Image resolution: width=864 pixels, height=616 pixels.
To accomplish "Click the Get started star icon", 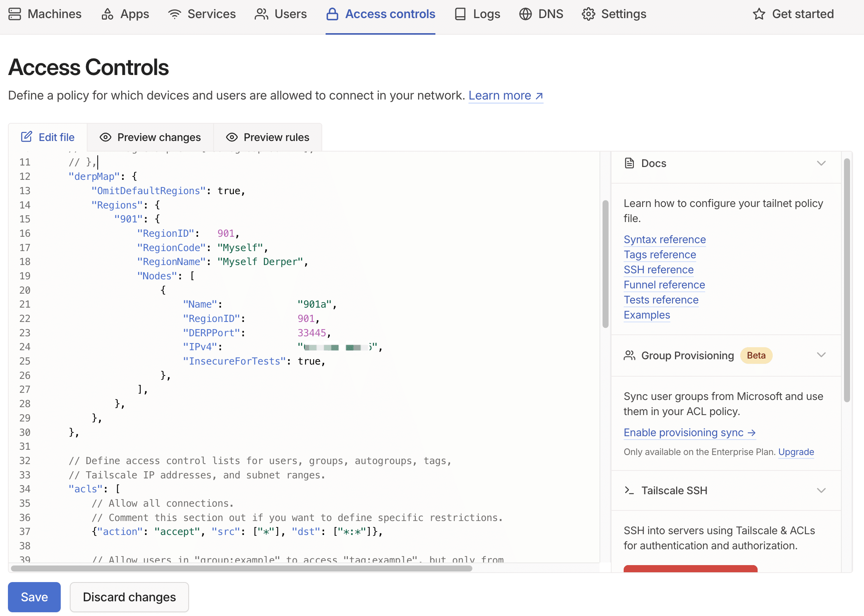I will coord(759,14).
